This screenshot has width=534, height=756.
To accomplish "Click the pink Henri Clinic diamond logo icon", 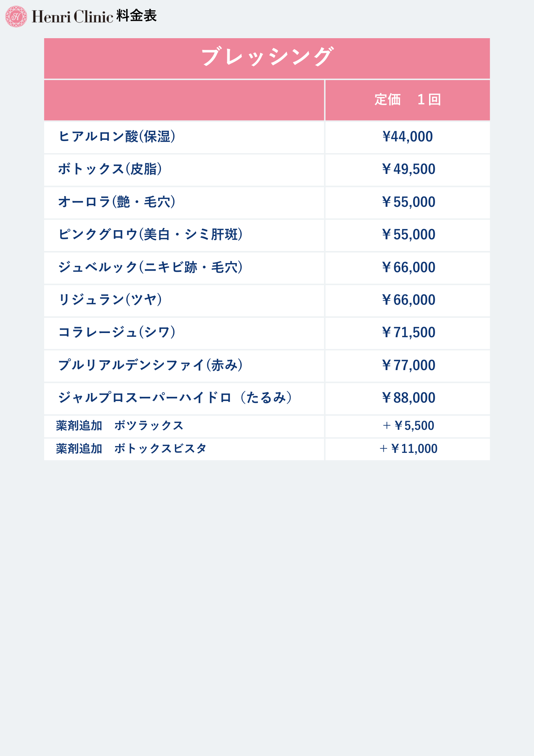I will point(16,17).
